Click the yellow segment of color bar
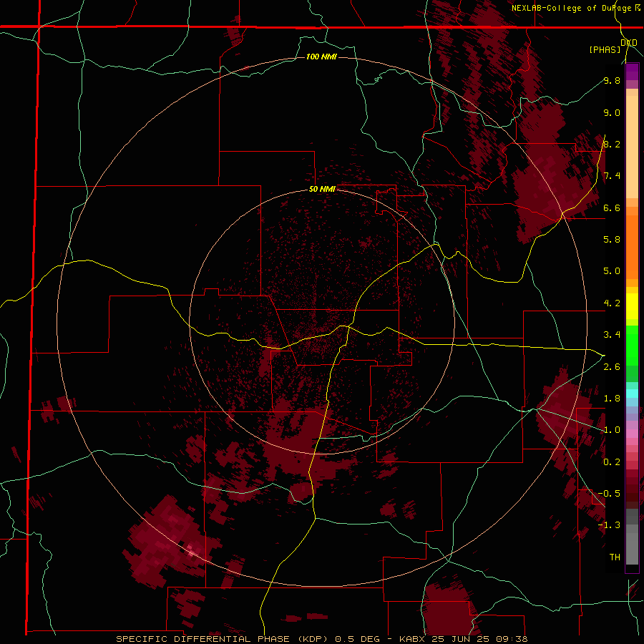This screenshot has height=644, width=644. coord(632,306)
